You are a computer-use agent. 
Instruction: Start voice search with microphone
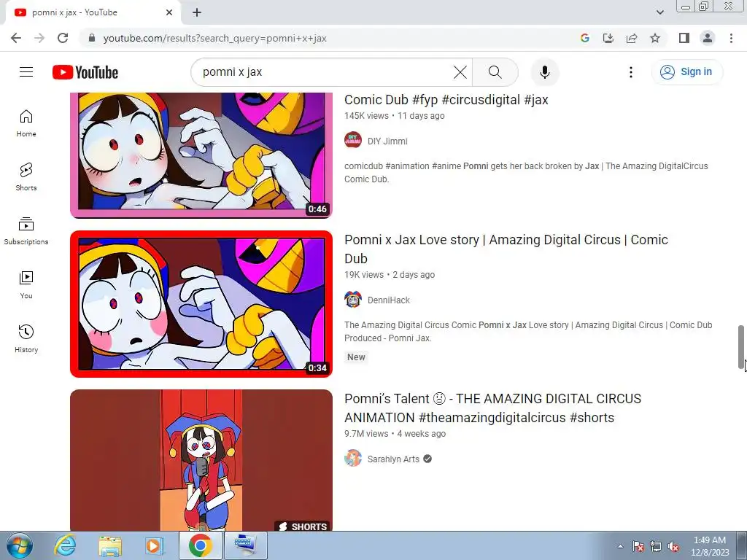(x=544, y=72)
